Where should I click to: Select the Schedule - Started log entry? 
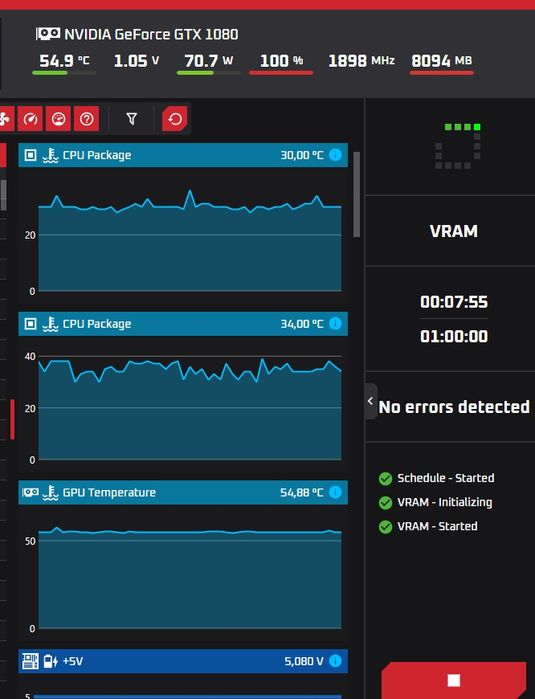point(446,478)
